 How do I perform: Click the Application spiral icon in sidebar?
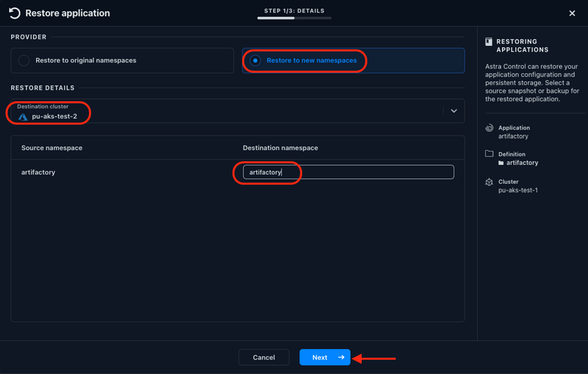pyautogui.click(x=489, y=128)
